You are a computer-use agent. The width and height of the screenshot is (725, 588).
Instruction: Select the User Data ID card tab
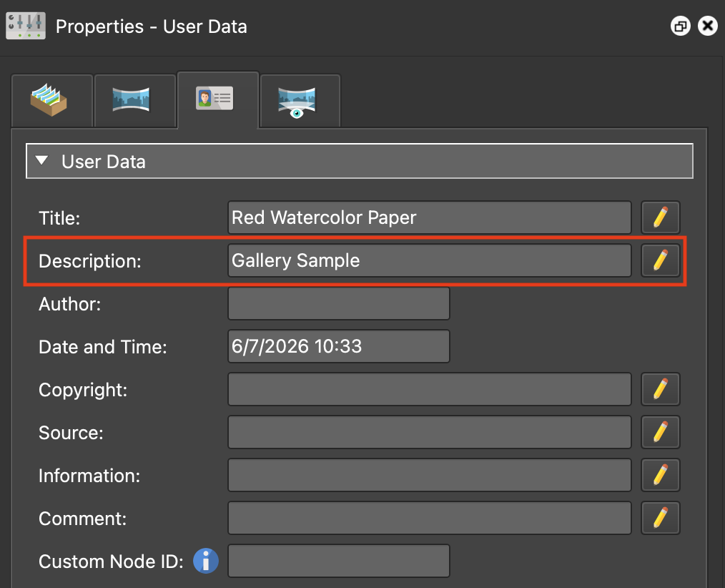pyautogui.click(x=218, y=99)
